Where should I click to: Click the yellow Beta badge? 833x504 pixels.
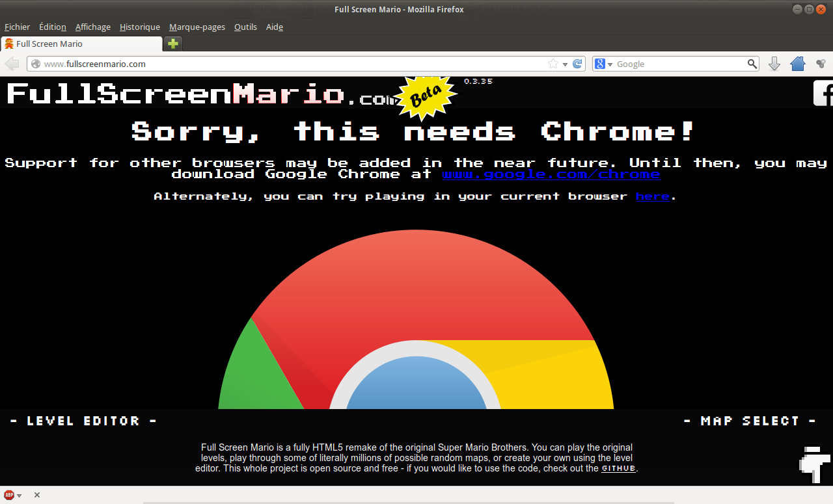[x=426, y=98]
